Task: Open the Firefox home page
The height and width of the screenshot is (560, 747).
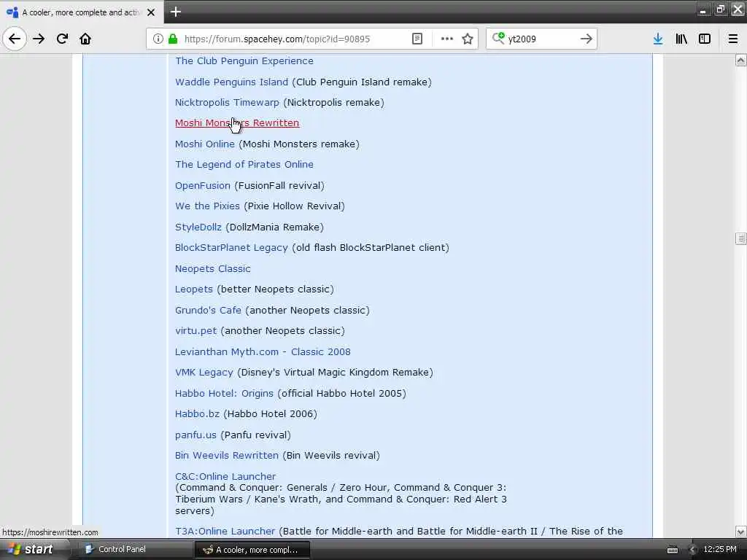Action: tap(85, 39)
